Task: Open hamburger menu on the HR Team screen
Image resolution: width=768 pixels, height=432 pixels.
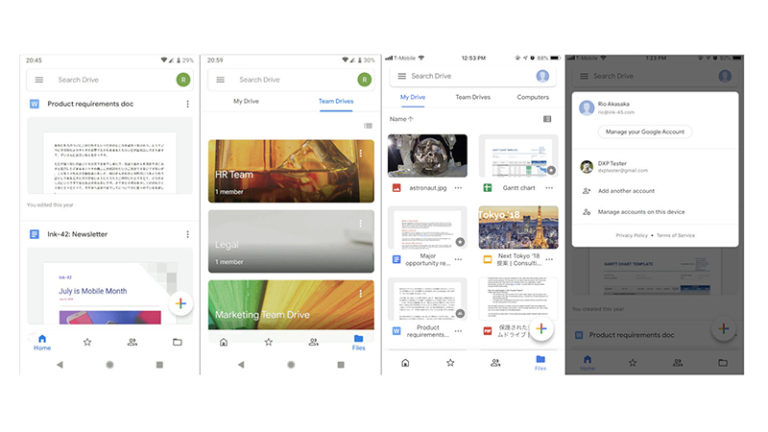Action: [x=220, y=80]
